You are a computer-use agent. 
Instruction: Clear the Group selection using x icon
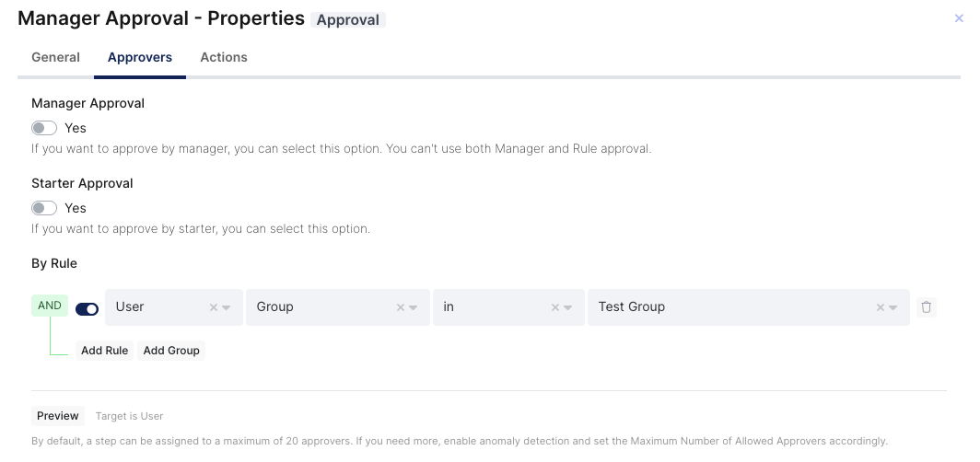tap(401, 307)
